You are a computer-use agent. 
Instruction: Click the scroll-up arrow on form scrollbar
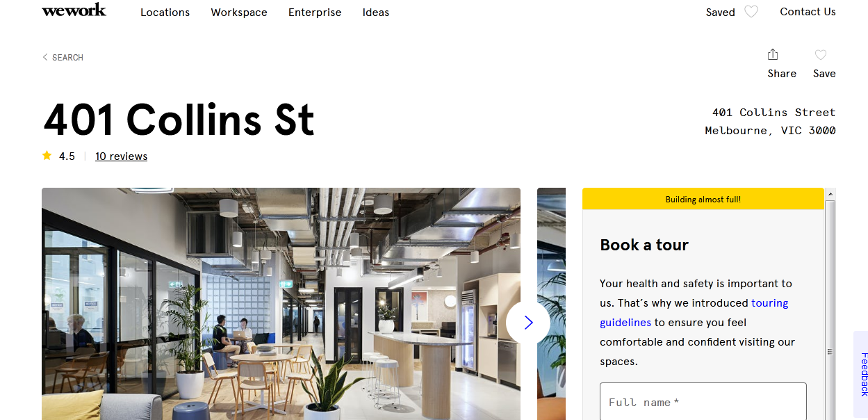click(830, 194)
